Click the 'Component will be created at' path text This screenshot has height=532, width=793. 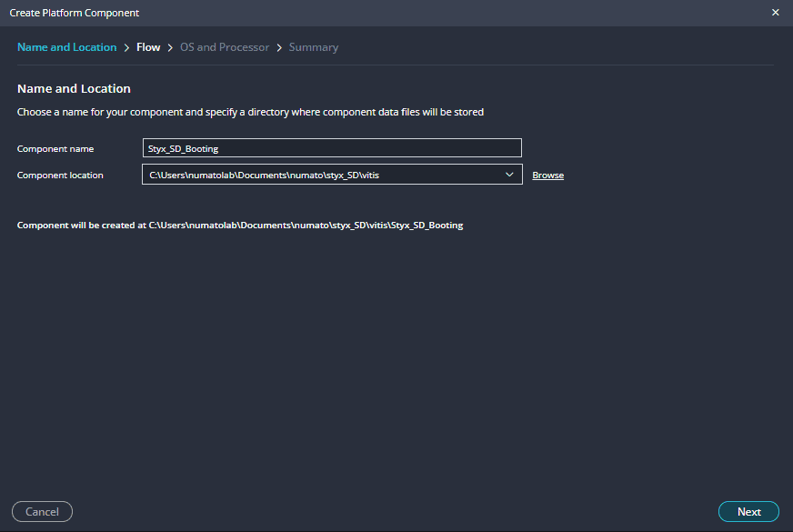click(240, 226)
